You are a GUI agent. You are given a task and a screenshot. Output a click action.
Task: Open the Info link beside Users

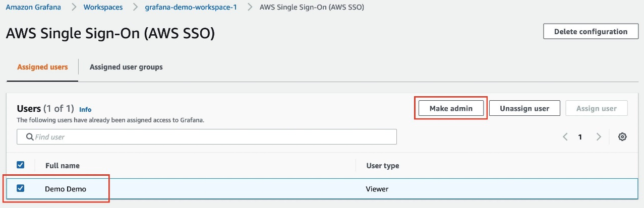[85, 109]
